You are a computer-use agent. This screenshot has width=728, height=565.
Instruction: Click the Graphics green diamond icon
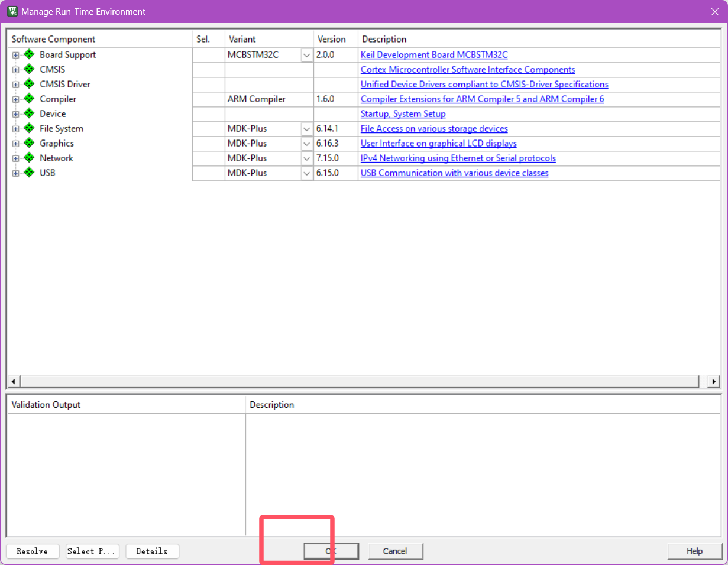[x=29, y=143]
